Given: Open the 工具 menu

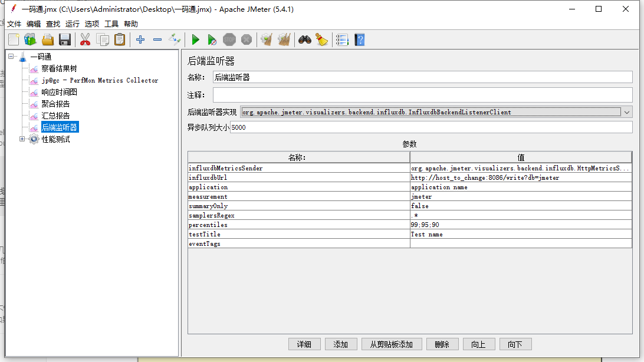Looking at the screenshot, I should point(111,24).
